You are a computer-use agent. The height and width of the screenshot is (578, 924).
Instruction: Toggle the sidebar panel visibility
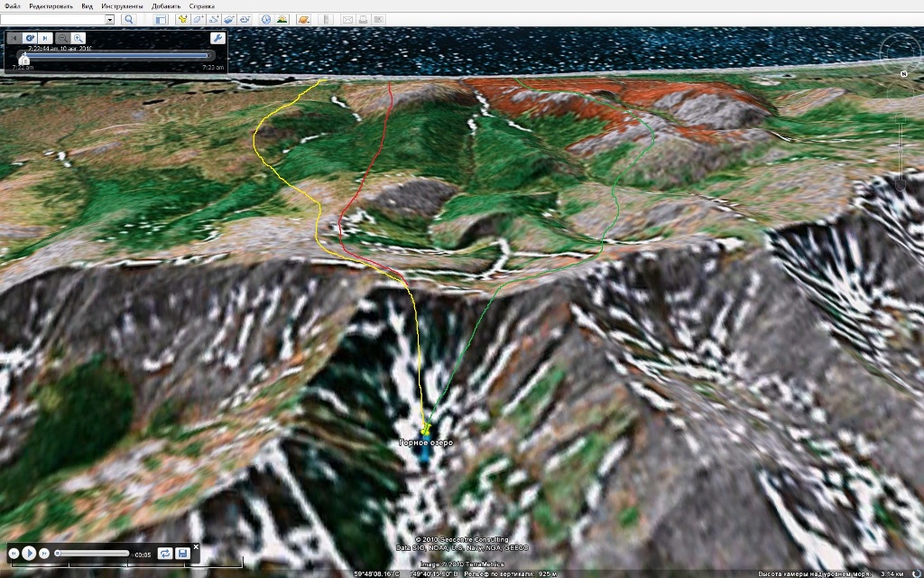point(160,19)
